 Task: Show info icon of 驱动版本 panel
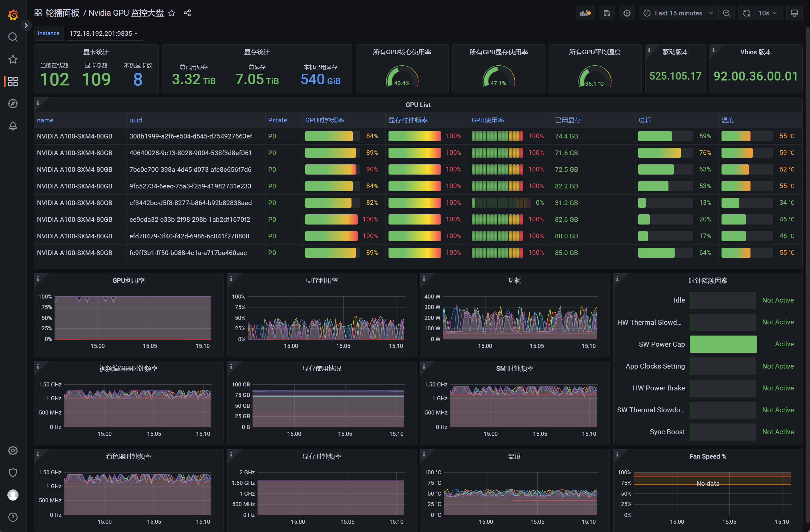[x=649, y=50]
